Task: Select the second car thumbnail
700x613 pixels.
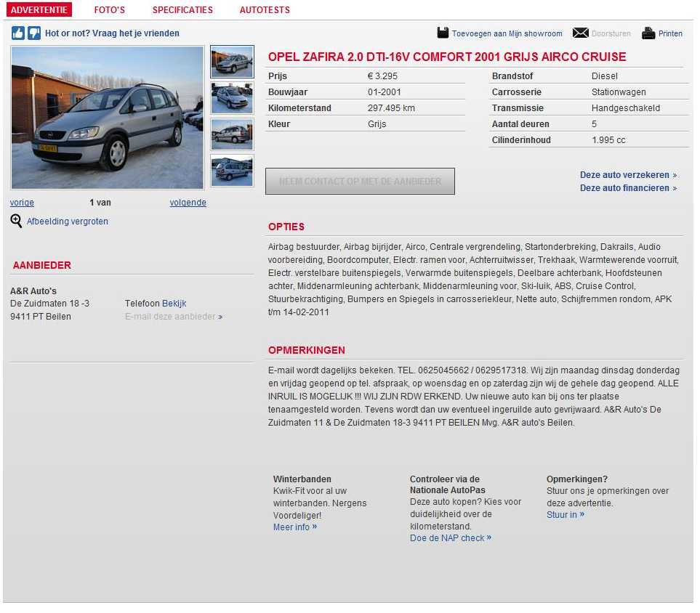Action: coord(232,98)
